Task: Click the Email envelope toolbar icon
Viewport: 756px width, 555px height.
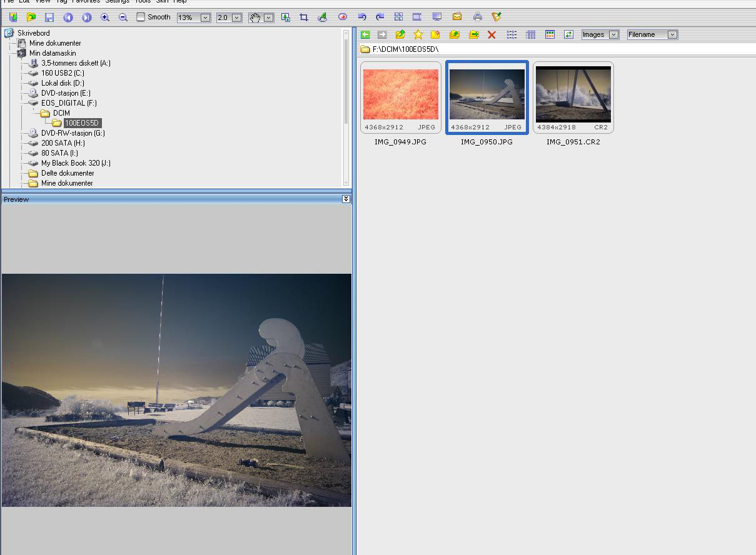Action: 457,17
